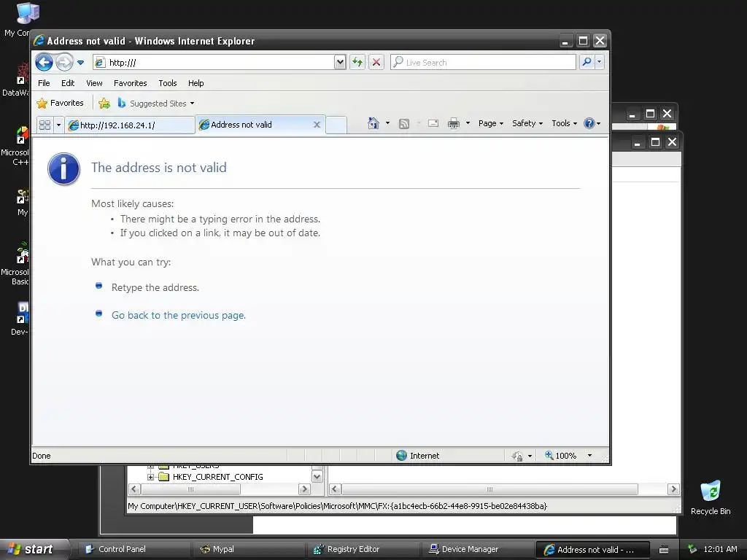Open the View menu
This screenshot has height=560, width=747.
pyautogui.click(x=94, y=83)
